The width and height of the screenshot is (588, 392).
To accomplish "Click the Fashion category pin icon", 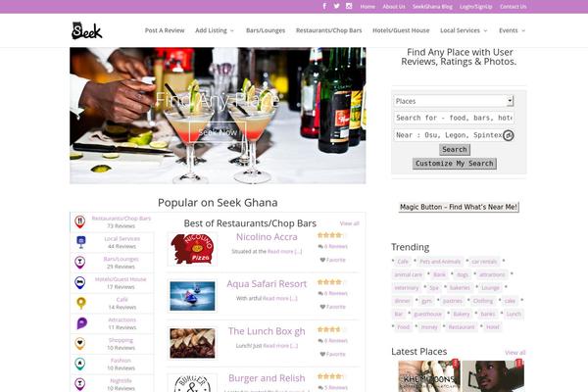I will point(80,364).
